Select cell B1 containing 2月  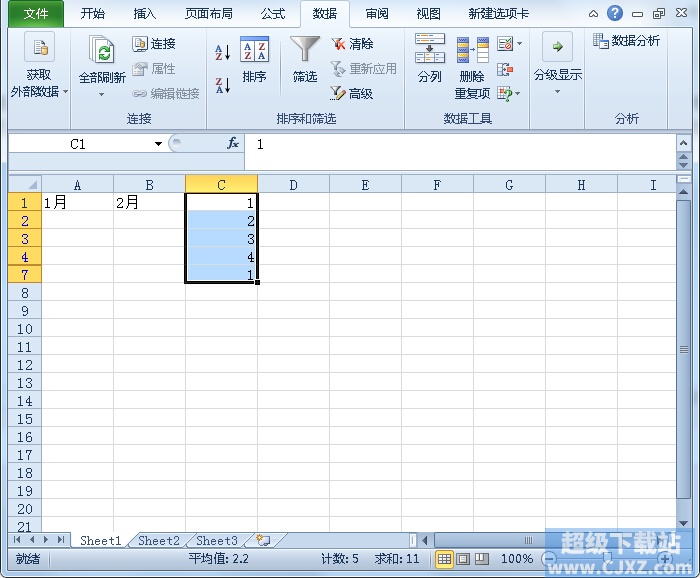(x=150, y=203)
